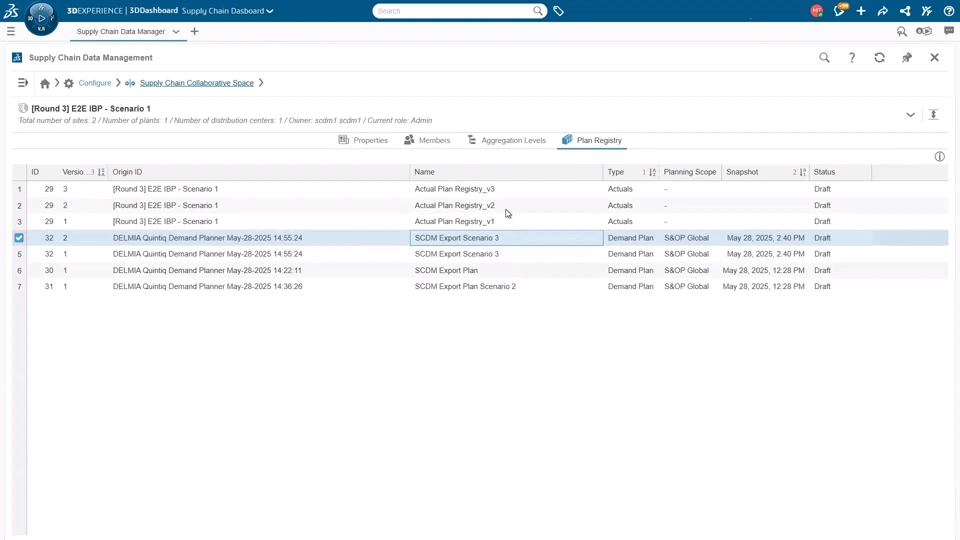Select the Supply Chain Data Manager dashboard tab
The width and height of the screenshot is (960, 540).
pyautogui.click(x=121, y=31)
